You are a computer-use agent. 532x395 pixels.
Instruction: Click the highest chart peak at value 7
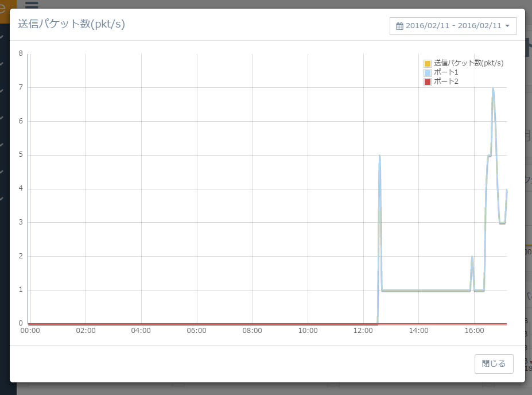point(492,88)
